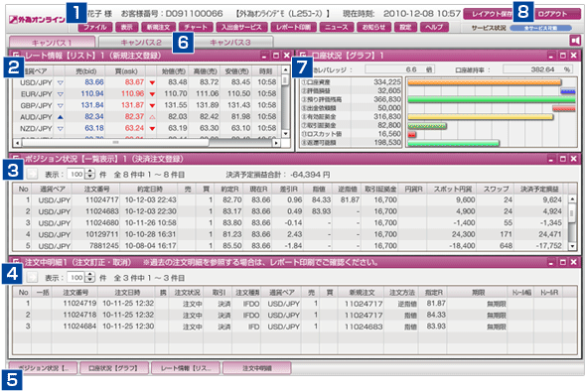Click the outlined red up arrow beside AUD/JPY ask 82.37

pyautogui.click(x=152, y=117)
